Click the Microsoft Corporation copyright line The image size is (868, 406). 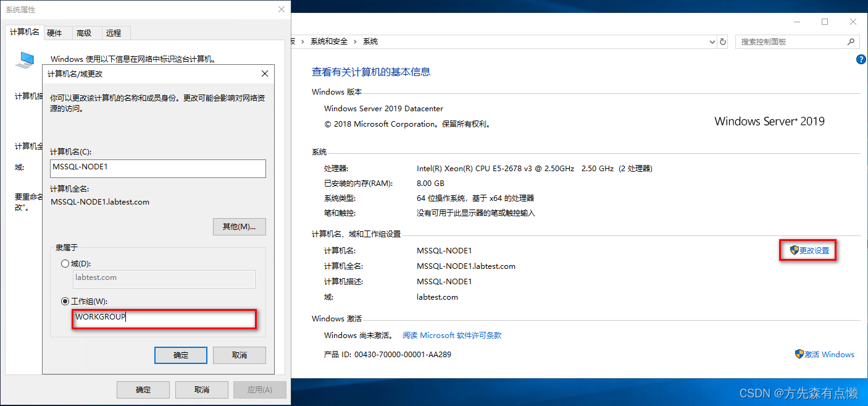pos(407,124)
